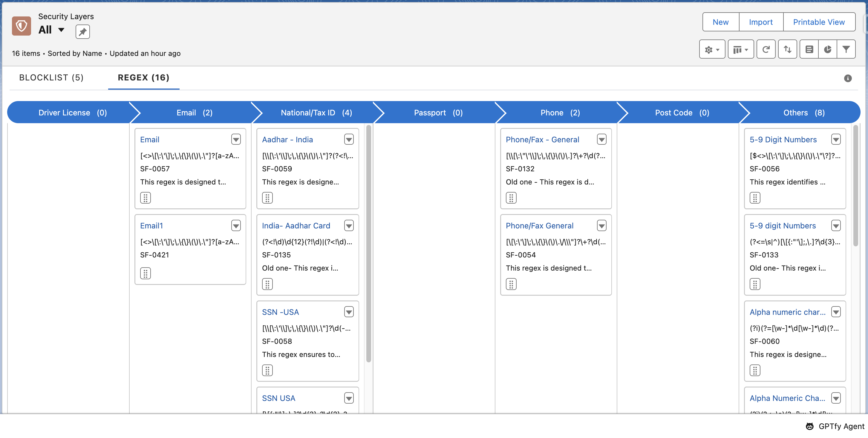Refresh the Security Layers list

click(766, 50)
